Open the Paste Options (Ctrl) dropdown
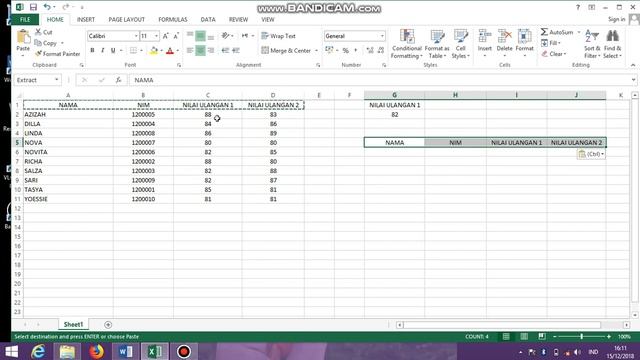The width and height of the screenshot is (640, 360). click(591, 154)
